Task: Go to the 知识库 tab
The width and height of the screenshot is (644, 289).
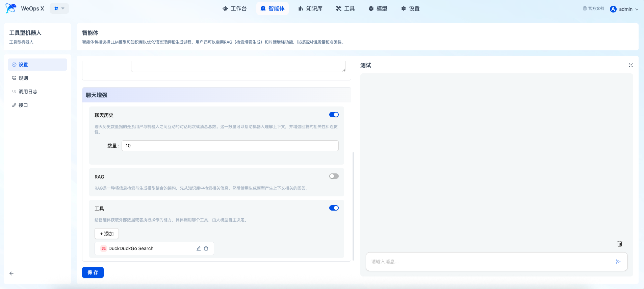Action: [310, 8]
